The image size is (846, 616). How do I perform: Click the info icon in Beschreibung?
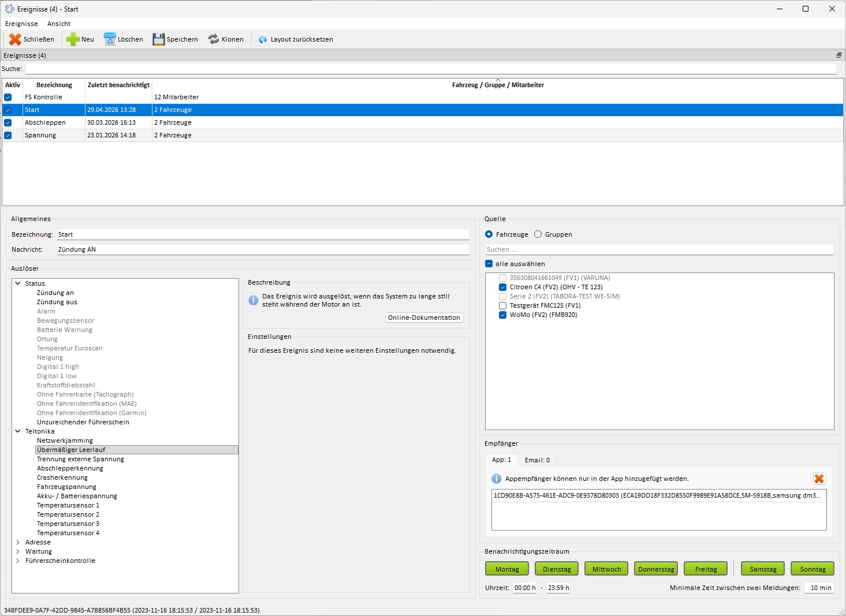pos(253,300)
